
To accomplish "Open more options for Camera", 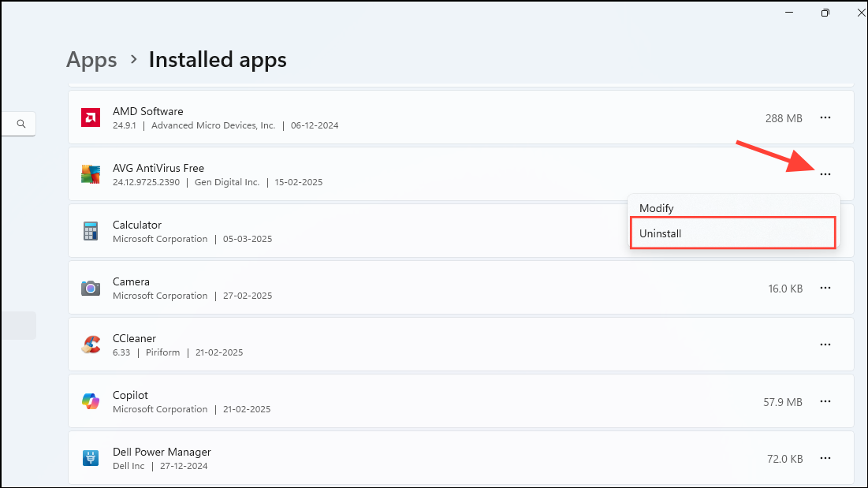I will (825, 289).
